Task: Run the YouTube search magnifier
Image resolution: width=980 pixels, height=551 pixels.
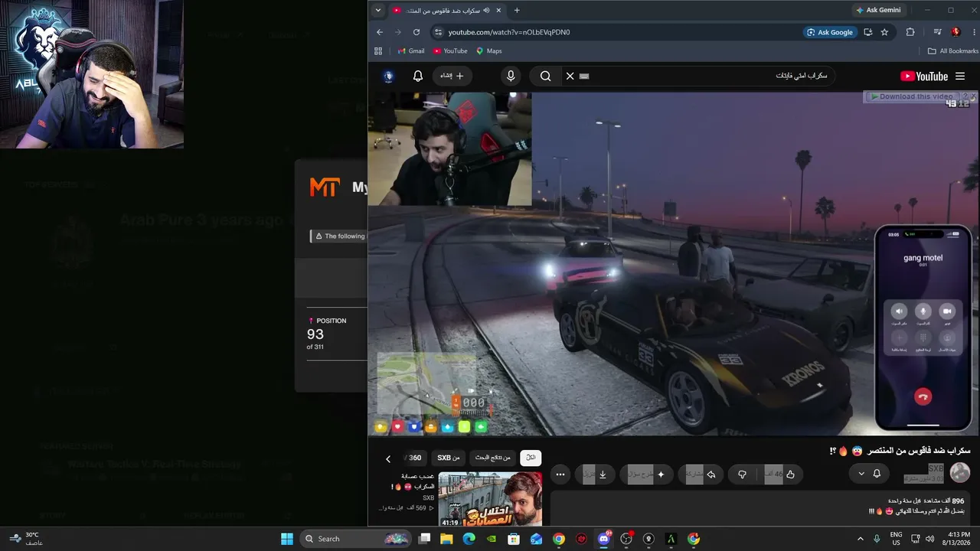Action: (x=545, y=77)
